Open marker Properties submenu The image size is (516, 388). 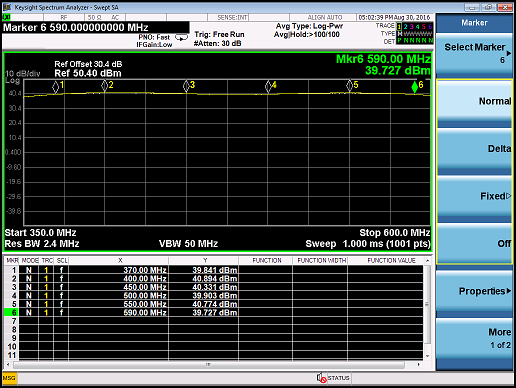[x=474, y=291]
